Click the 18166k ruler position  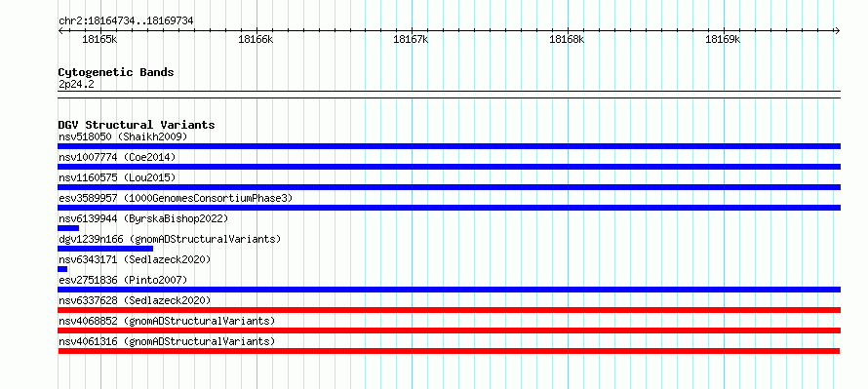coord(256,40)
